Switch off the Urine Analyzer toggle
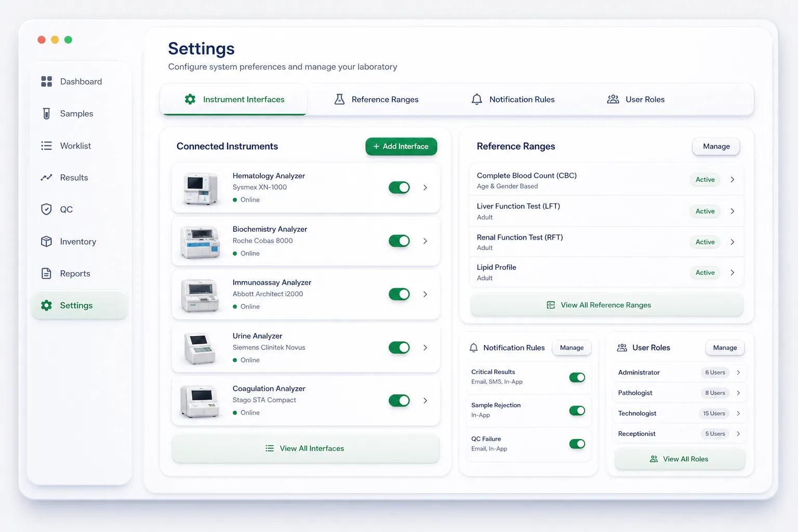798x532 pixels. (399, 348)
